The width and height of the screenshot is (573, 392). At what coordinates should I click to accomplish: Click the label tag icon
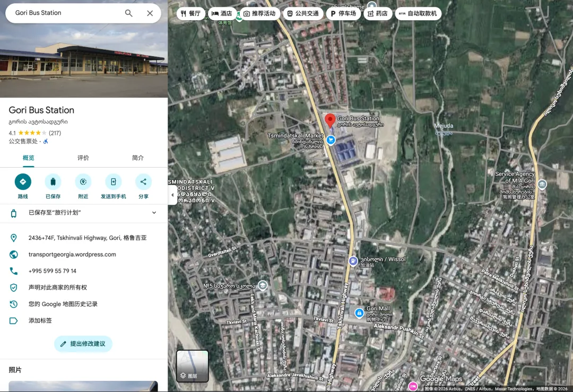coord(13,321)
